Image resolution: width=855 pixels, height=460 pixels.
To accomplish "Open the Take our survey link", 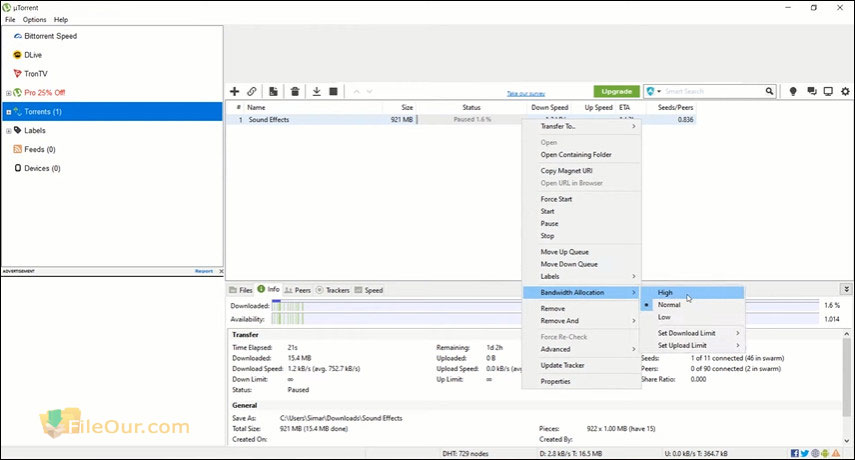I will (x=525, y=93).
